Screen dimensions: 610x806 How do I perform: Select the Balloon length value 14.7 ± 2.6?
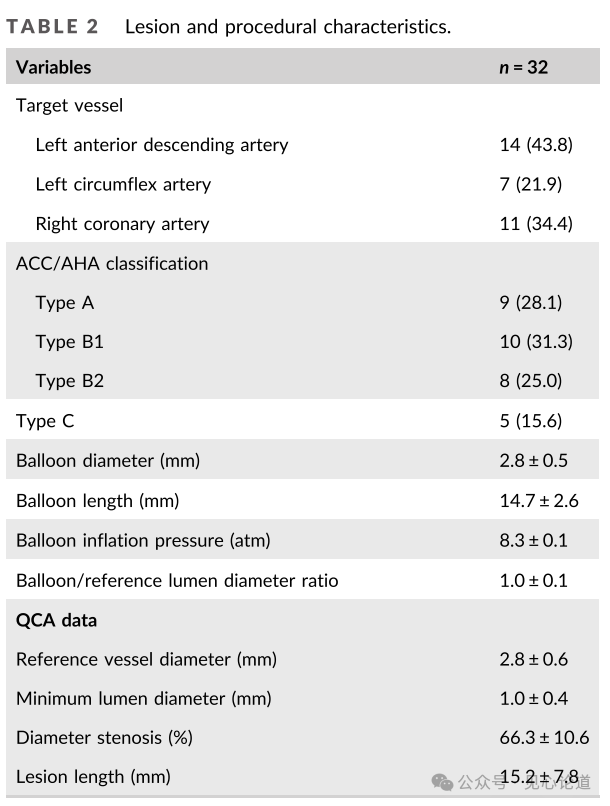pos(538,501)
